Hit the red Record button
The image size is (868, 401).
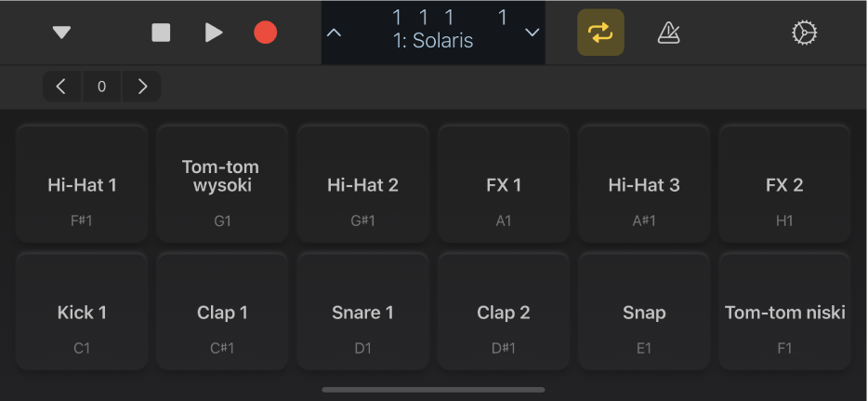point(266,33)
